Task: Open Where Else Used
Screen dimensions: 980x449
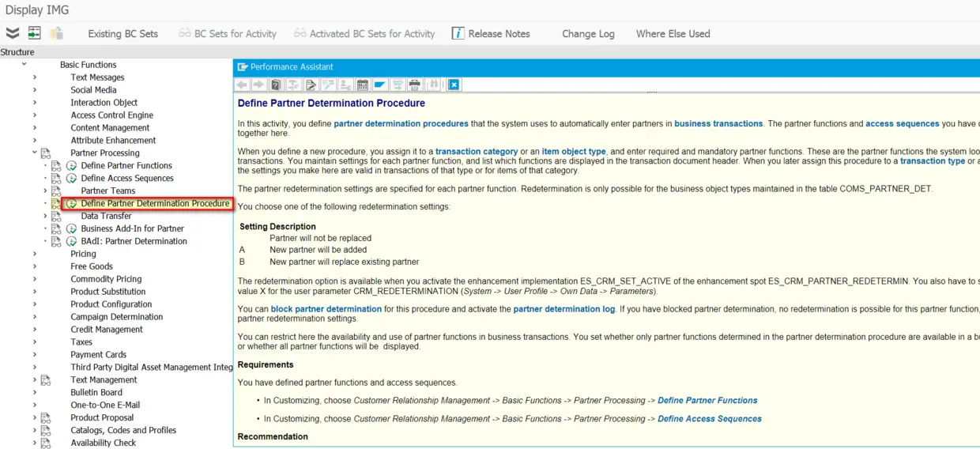Action: pyautogui.click(x=673, y=33)
